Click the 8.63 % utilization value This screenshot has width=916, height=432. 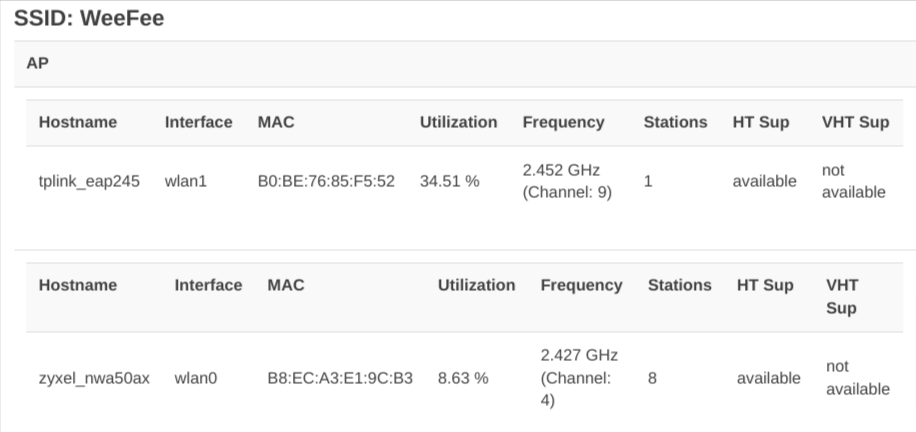(463, 378)
